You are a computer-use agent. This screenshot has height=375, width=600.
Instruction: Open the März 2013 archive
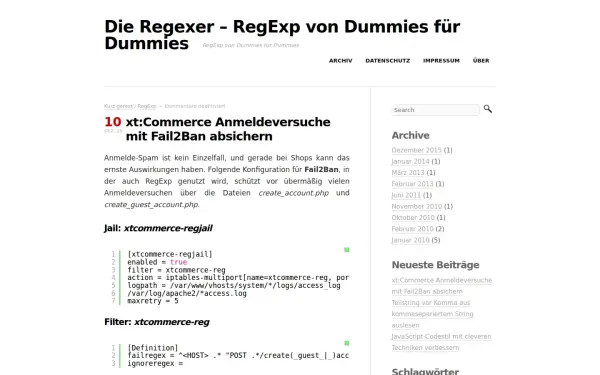(408, 173)
